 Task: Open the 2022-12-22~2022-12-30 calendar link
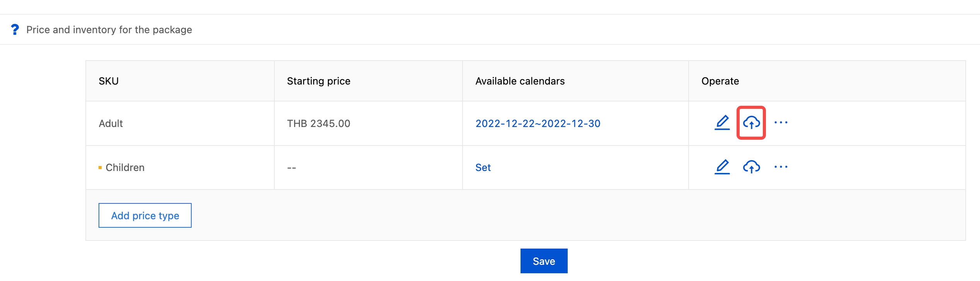(538, 124)
